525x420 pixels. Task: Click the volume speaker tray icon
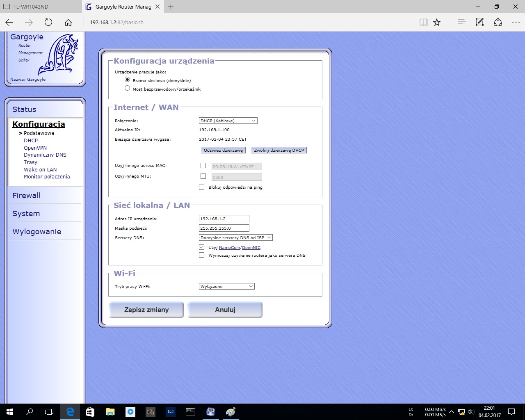pyautogui.click(x=471, y=412)
